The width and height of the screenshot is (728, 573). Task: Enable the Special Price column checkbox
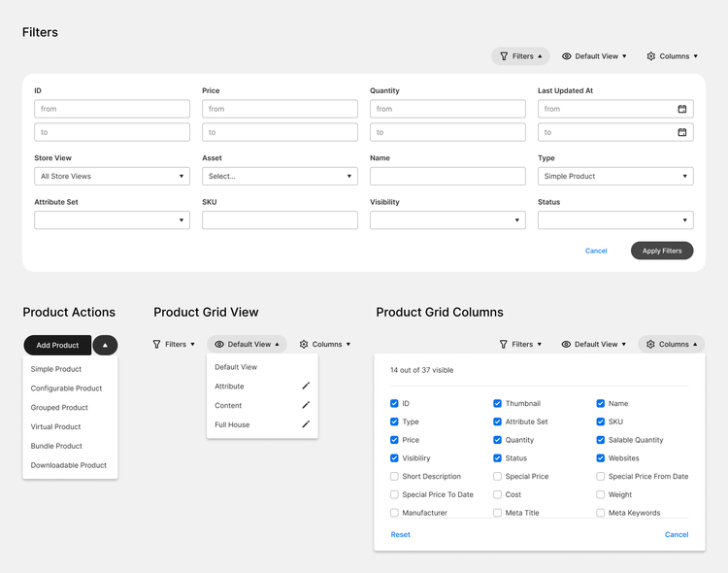click(497, 476)
